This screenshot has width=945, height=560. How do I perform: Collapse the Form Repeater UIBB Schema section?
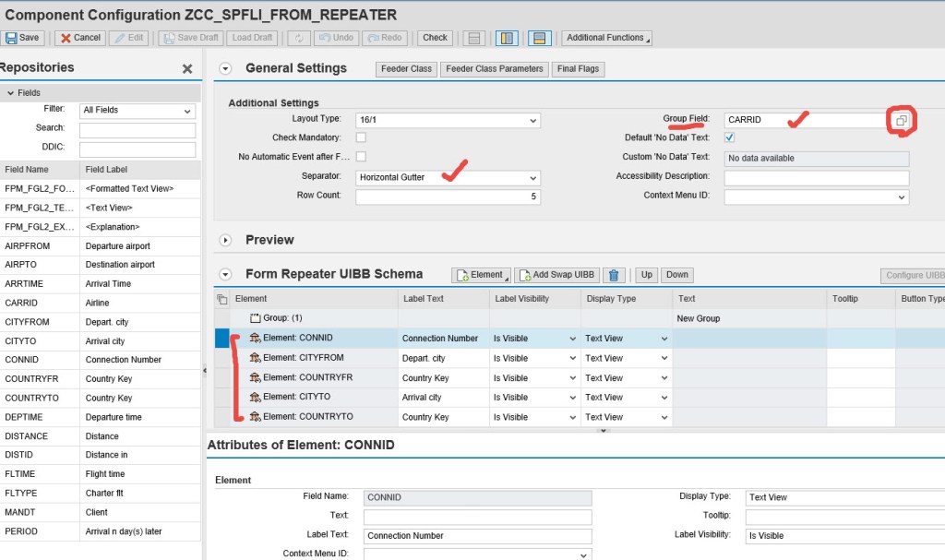224,274
